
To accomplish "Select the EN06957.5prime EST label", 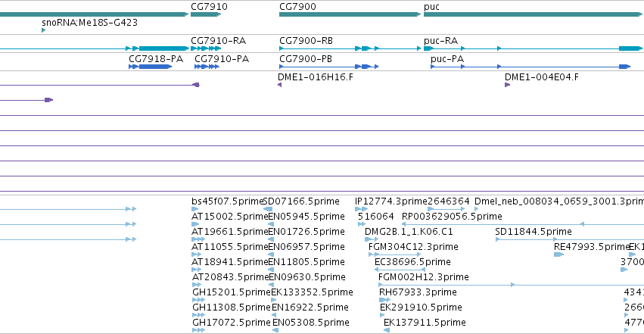I will [306, 247].
